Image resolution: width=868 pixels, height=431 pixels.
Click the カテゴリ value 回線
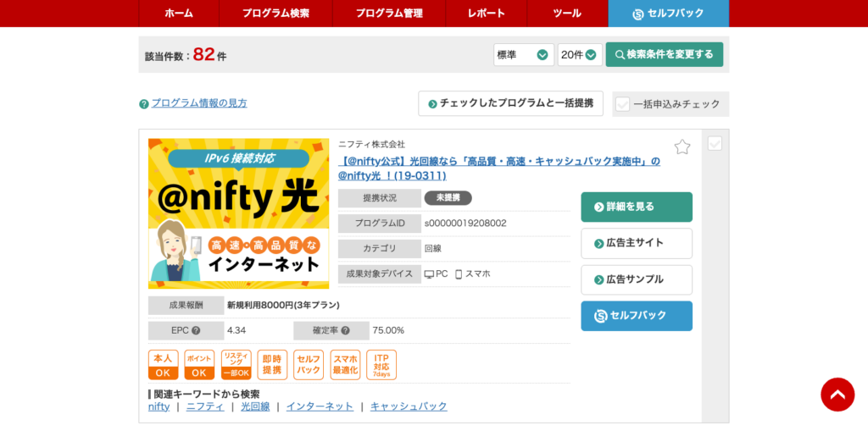click(433, 248)
